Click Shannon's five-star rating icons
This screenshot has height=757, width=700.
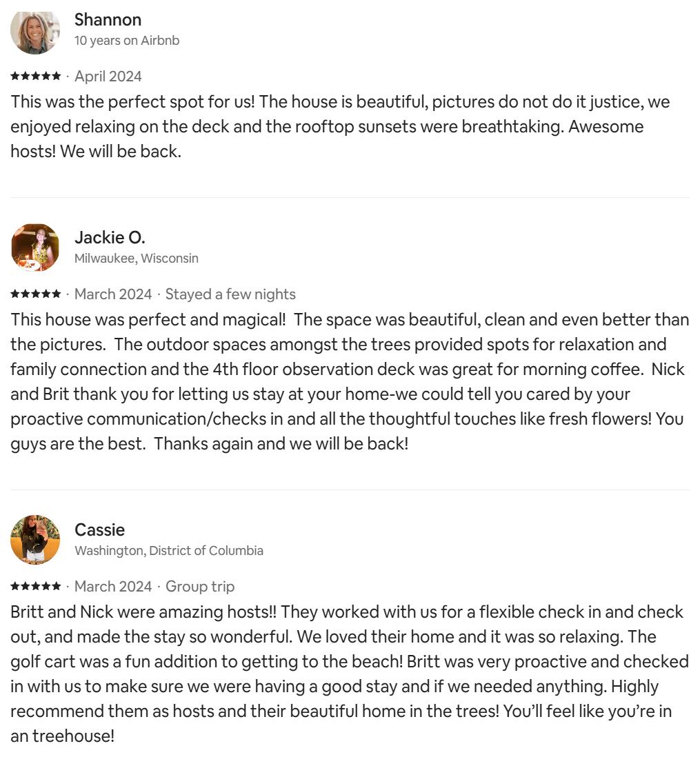click(x=36, y=77)
